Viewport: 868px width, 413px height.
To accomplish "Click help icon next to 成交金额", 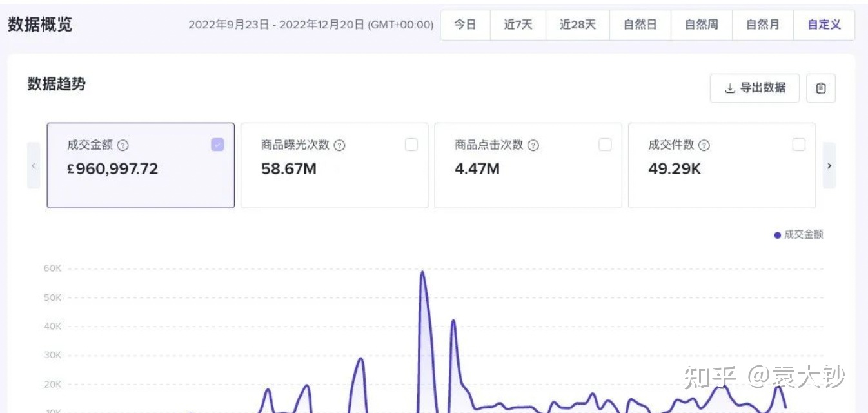I will 123,145.
